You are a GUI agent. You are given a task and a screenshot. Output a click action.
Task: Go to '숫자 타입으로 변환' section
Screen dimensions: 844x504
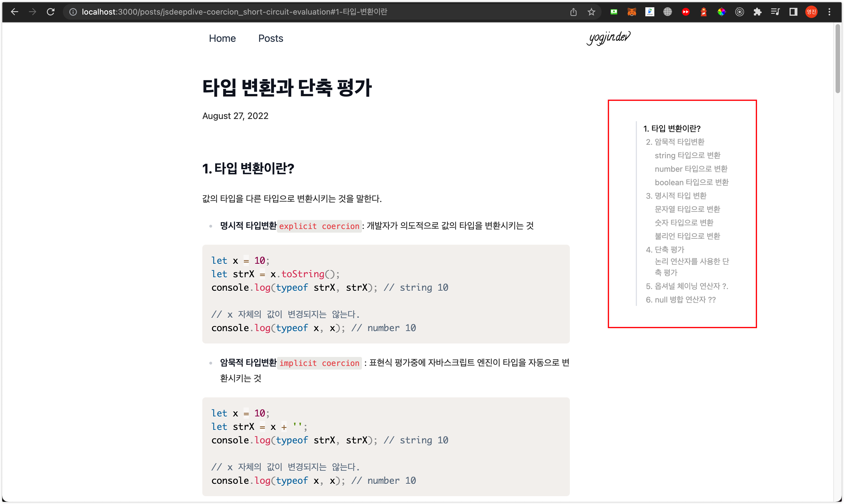684,223
